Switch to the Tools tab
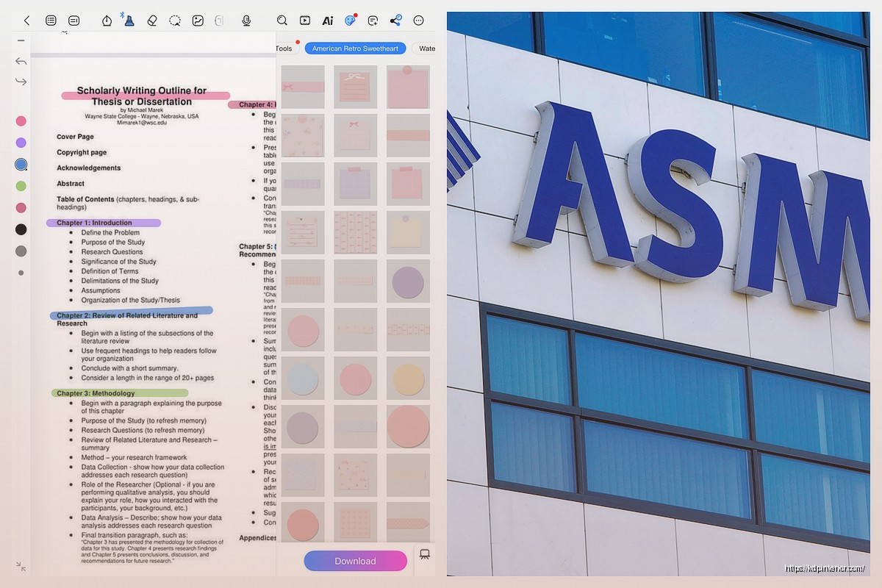 [x=284, y=48]
